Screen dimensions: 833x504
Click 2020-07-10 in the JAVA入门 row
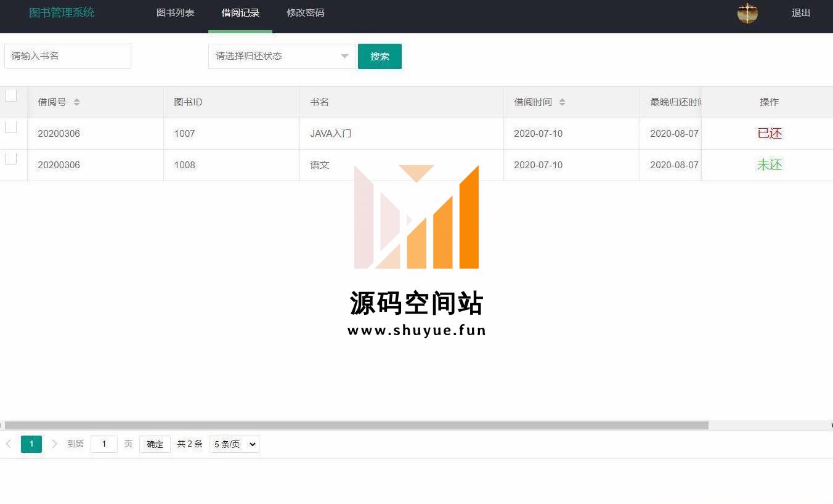(538, 134)
